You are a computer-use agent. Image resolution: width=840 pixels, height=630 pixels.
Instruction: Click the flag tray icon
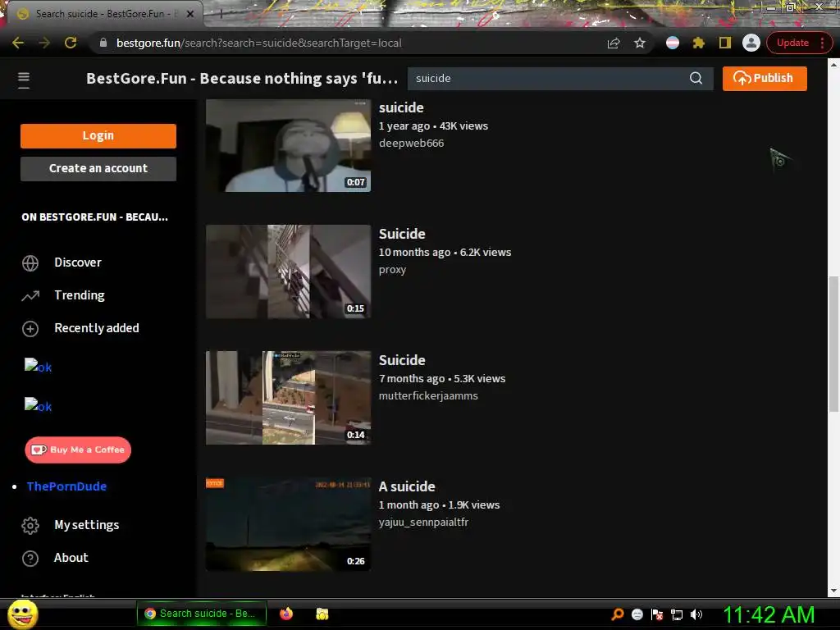tap(657, 614)
